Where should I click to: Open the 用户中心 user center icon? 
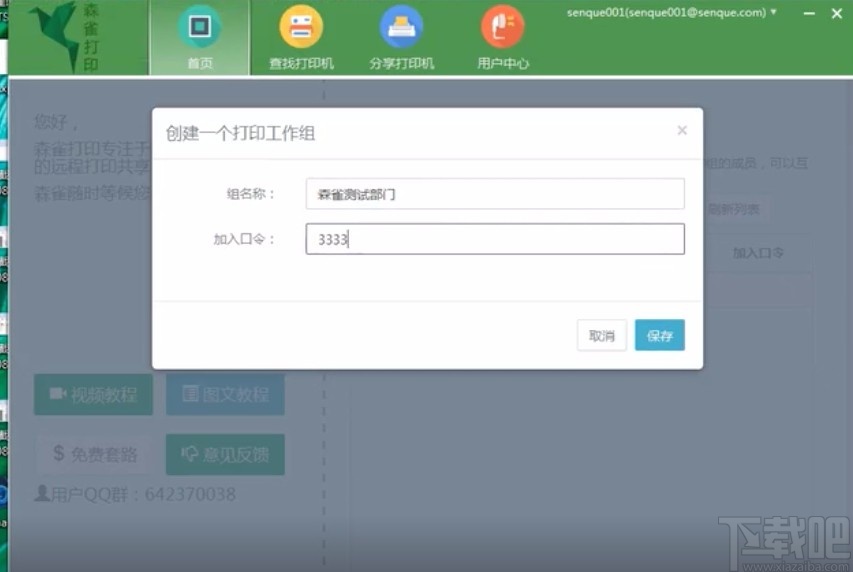tap(503, 26)
